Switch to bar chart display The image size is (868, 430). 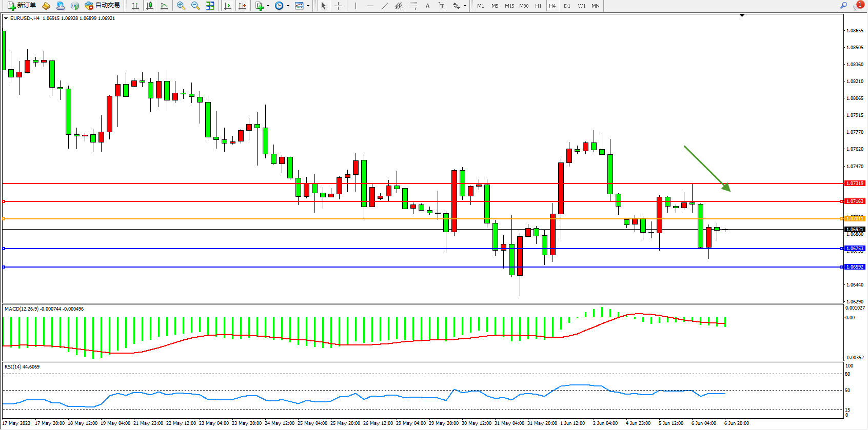point(135,6)
